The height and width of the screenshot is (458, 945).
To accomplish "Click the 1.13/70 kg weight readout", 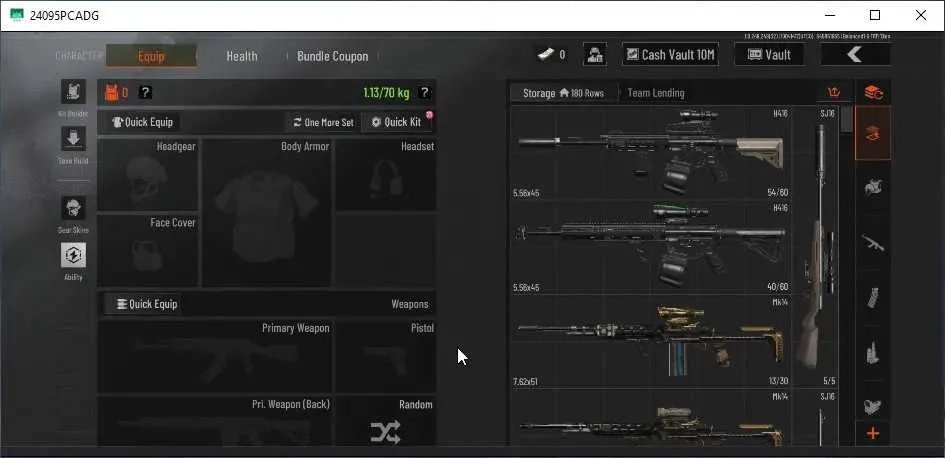I will (x=386, y=92).
